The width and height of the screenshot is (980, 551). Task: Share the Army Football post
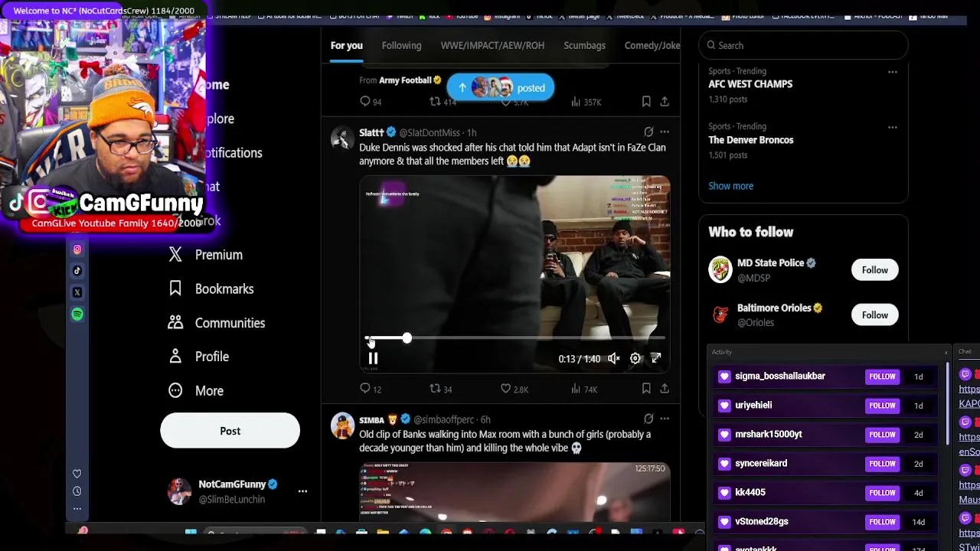(x=665, y=102)
